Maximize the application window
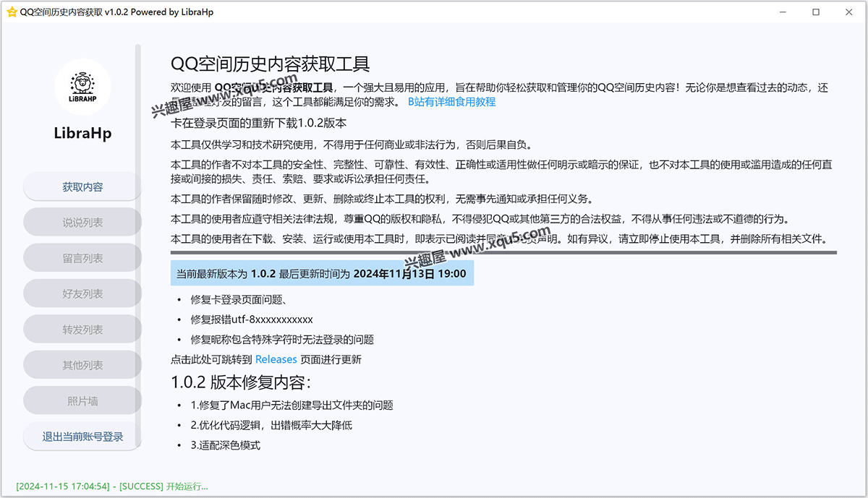The height and width of the screenshot is (498, 868). 816,12
